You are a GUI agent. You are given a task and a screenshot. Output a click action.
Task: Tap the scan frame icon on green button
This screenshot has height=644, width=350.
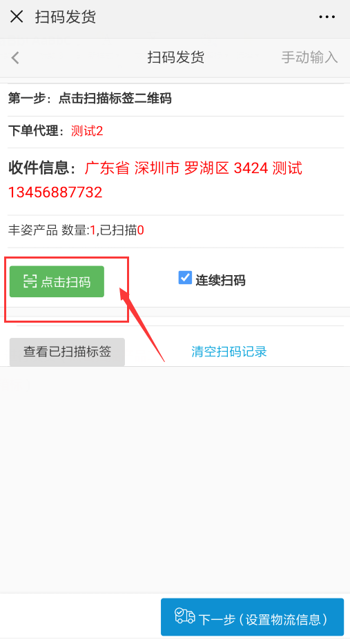[30, 282]
